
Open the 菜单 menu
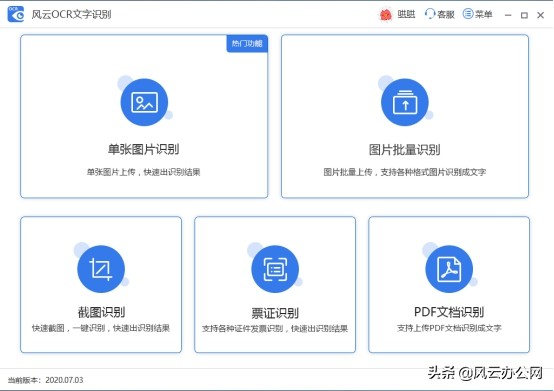(x=477, y=14)
